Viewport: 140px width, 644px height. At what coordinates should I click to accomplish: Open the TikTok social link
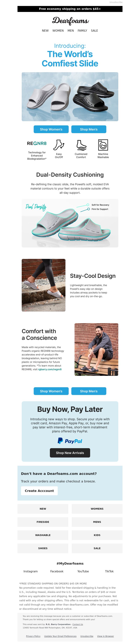point(109,571)
